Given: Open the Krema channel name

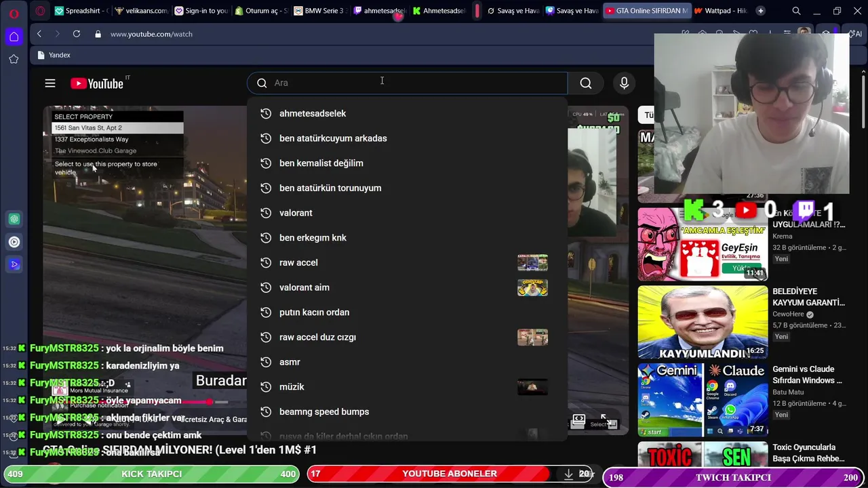Looking at the screenshot, I should click(x=783, y=236).
